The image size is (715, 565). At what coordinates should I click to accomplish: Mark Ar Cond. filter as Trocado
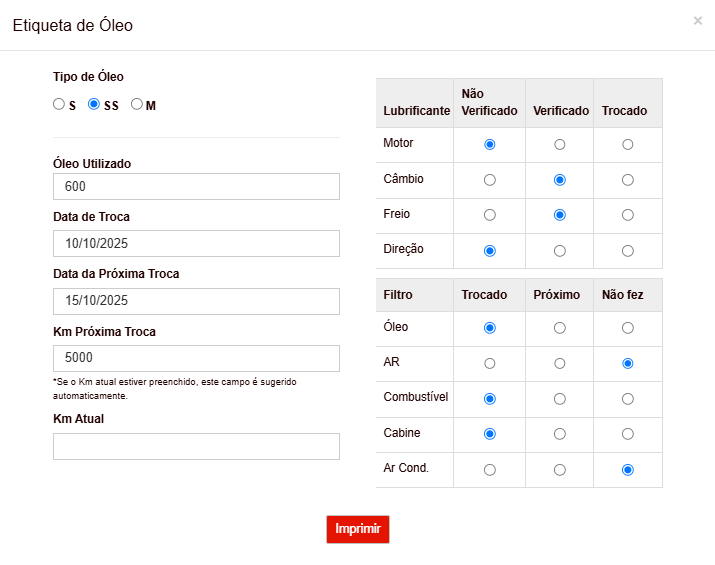490,470
